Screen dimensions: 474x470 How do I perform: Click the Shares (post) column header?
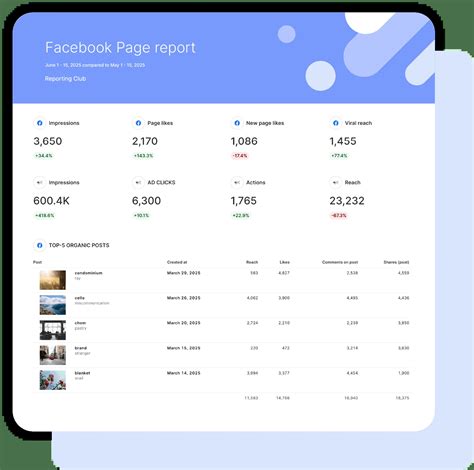click(x=396, y=262)
